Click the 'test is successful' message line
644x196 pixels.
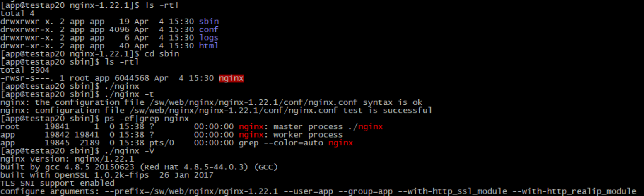coord(216,110)
